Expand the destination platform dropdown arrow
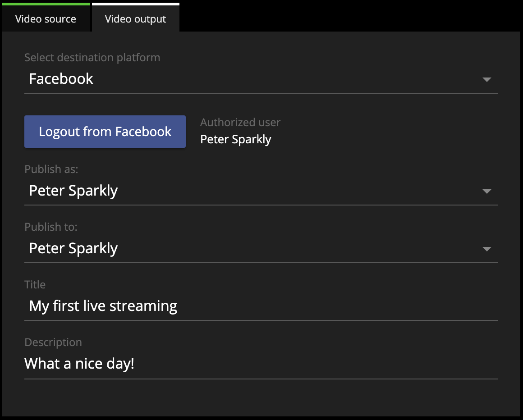Screen dimensions: 523x420 [486, 79]
